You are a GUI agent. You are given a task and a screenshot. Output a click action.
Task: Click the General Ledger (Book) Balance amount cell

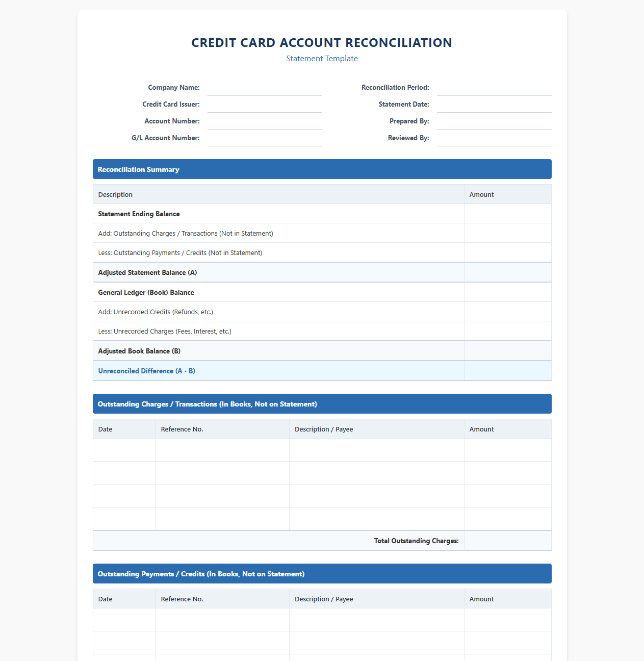pyautogui.click(x=508, y=292)
